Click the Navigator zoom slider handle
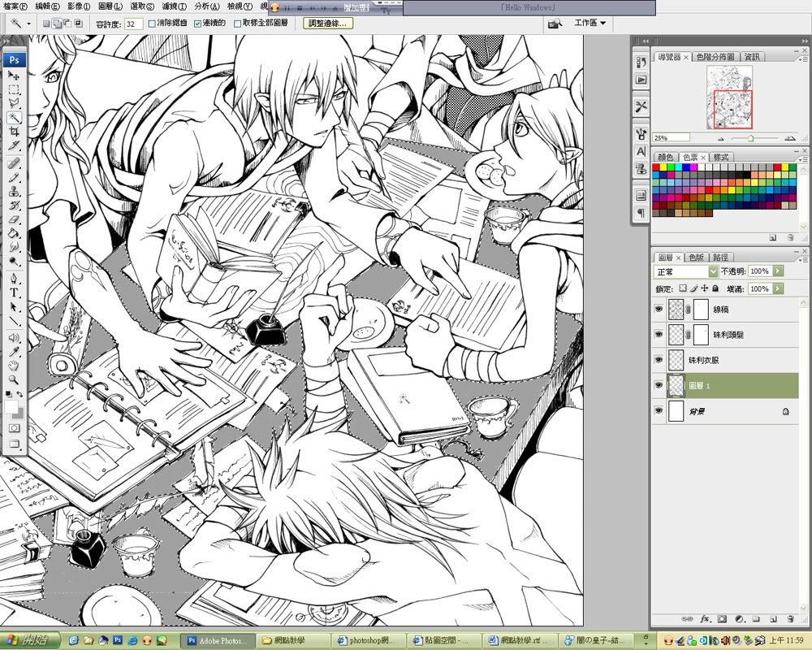 [750, 138]
